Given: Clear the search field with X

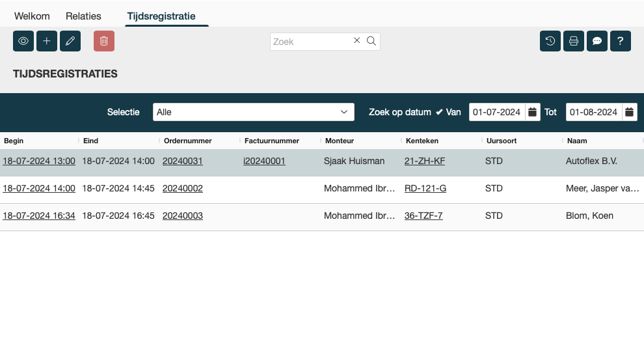Looking at the screenshot, I should [x=356, y=41].
